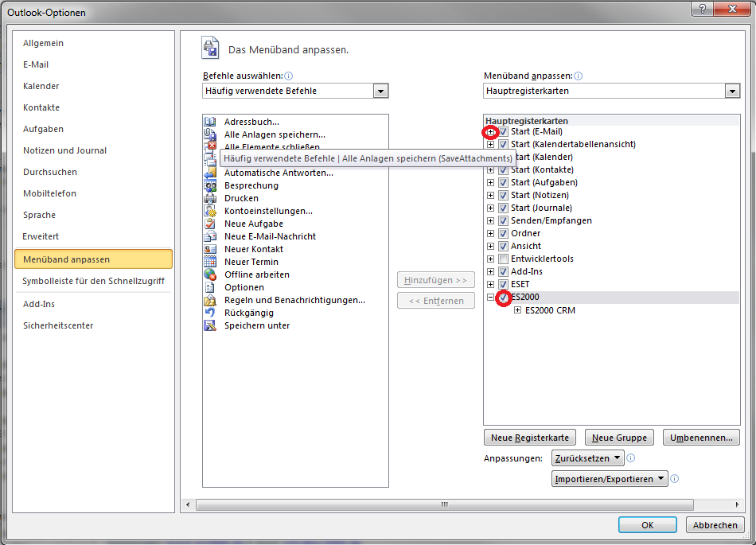This screenshot has width=756, height=545.
Task: Open the Befehle auswählen dropdown
Action: 381,91
